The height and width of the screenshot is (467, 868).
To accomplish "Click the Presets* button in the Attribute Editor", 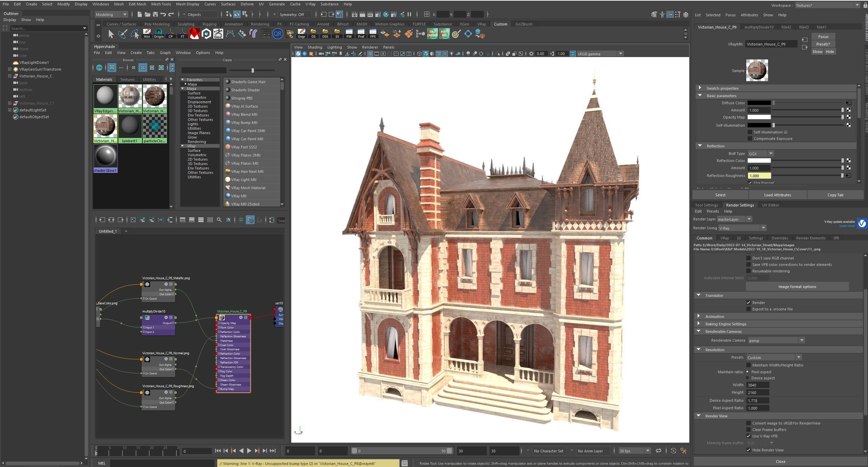I will pos(823,44).
